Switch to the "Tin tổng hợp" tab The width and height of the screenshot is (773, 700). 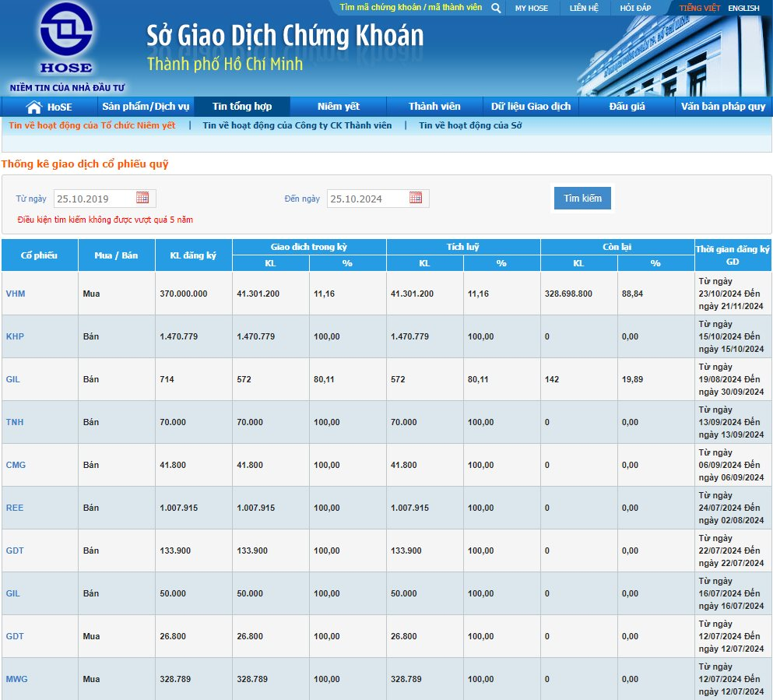click(241, 106)
